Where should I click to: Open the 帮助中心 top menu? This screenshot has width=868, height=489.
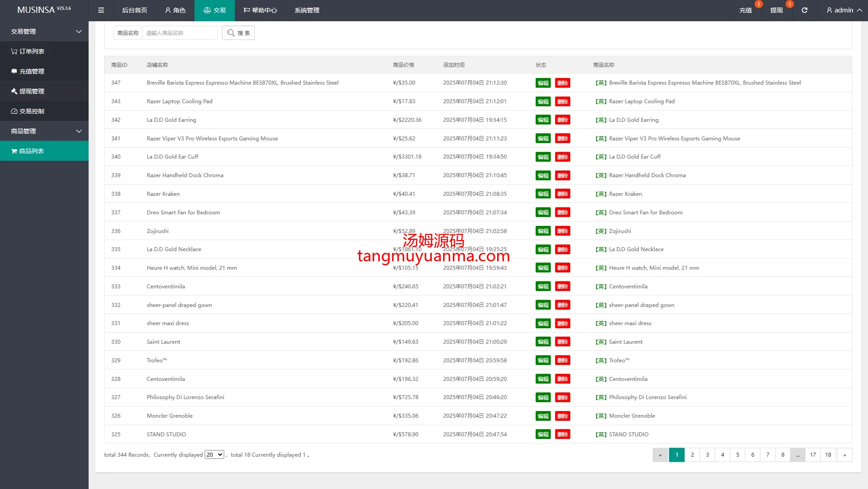tap(260, 10)
